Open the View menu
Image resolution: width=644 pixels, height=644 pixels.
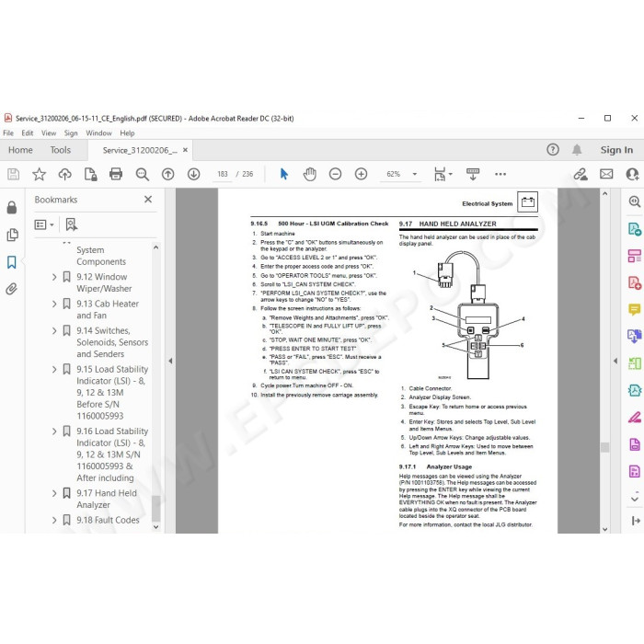(x=49, y=133)
